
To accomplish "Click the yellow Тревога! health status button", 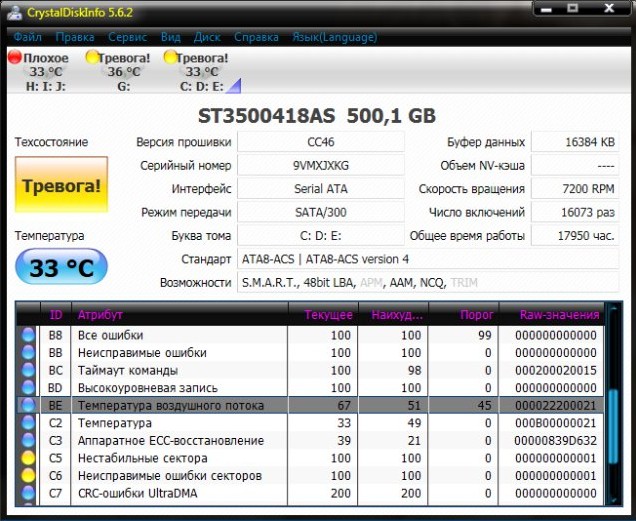I will click(61, 185).
